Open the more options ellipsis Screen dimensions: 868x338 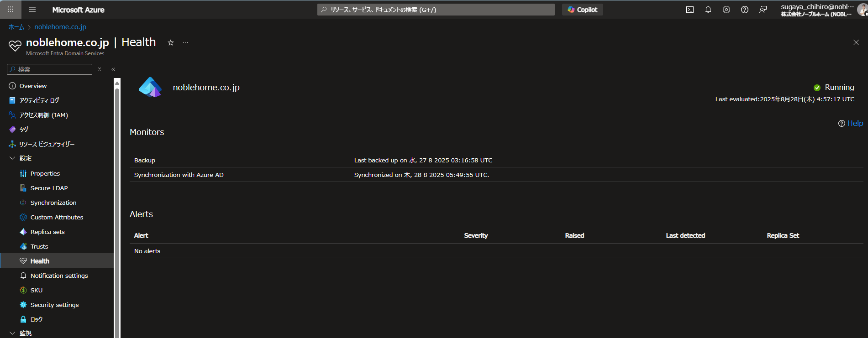(185, 42)
